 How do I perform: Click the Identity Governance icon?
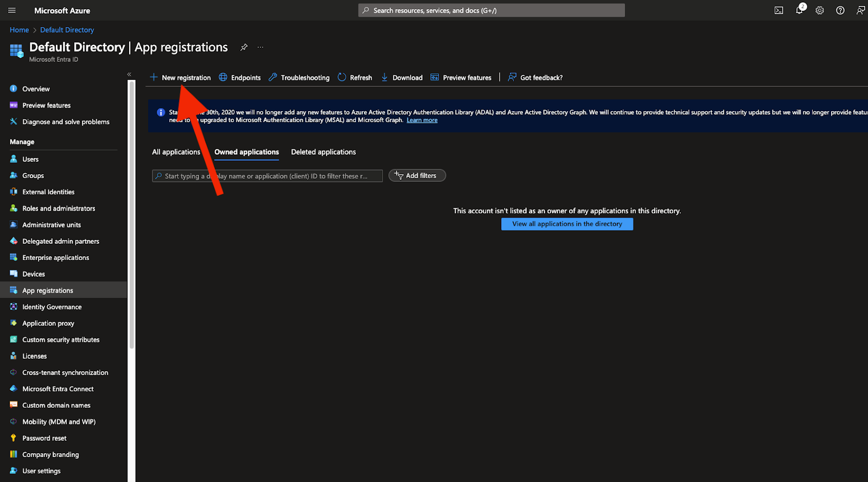click(14, 307)
